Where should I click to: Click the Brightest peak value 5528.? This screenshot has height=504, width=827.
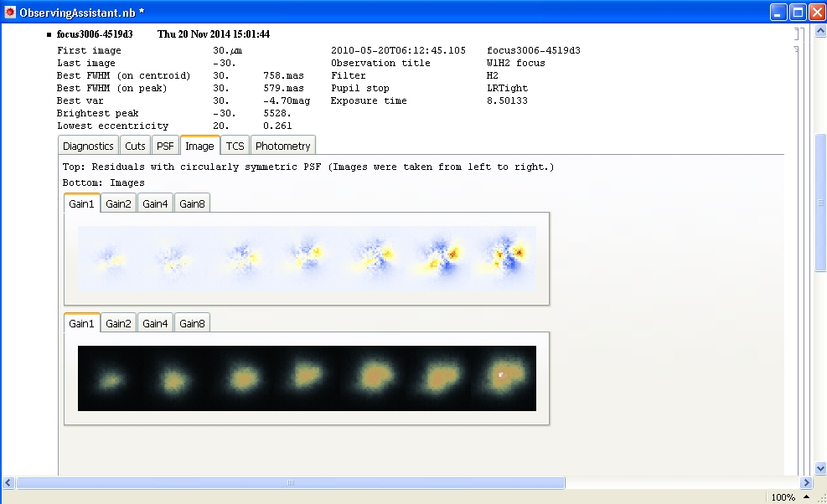coord(277,113)
